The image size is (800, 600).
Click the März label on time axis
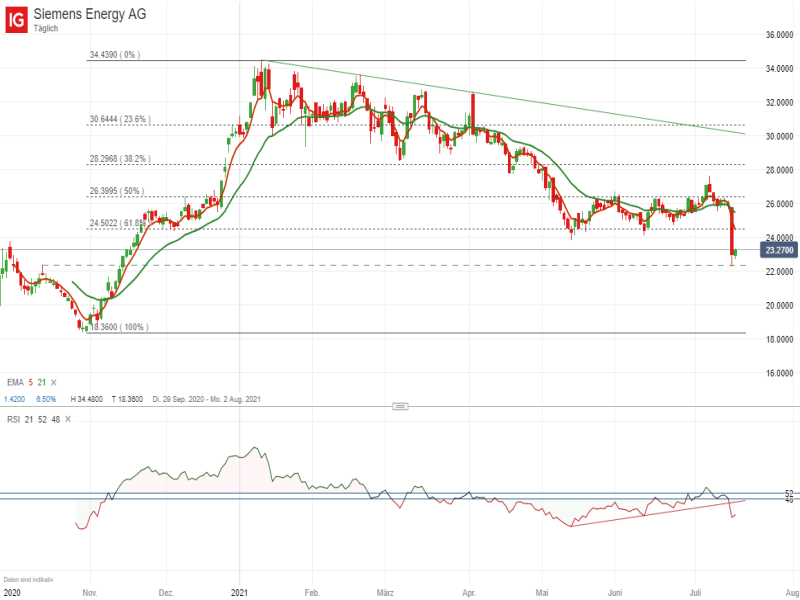(385, 593)
